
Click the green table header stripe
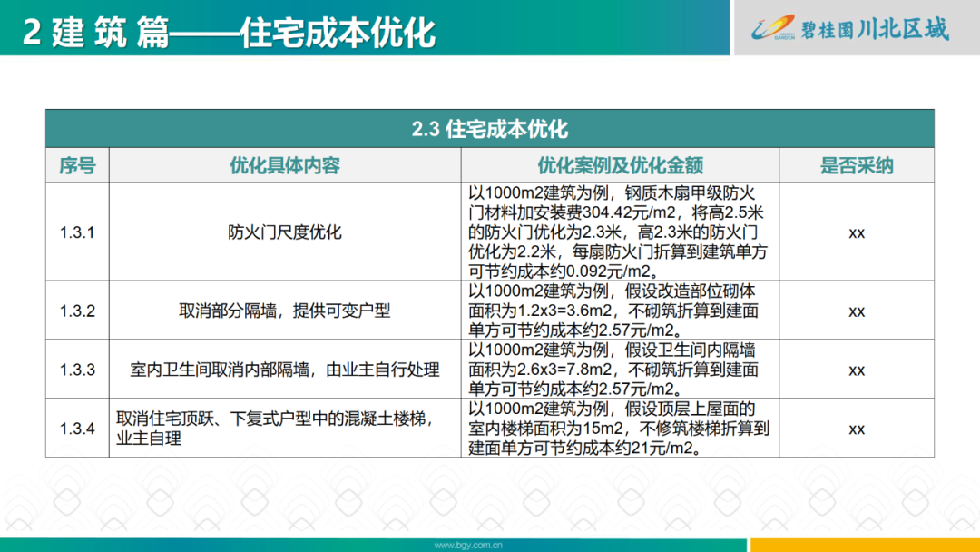(x=490, y=129)
